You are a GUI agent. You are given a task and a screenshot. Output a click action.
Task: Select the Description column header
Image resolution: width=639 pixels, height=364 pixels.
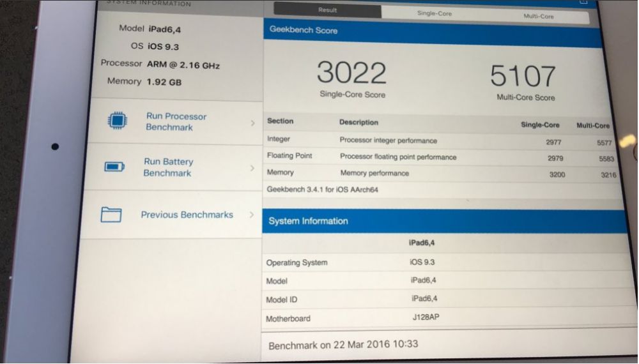pyautogui.click(x=358, y=122)
